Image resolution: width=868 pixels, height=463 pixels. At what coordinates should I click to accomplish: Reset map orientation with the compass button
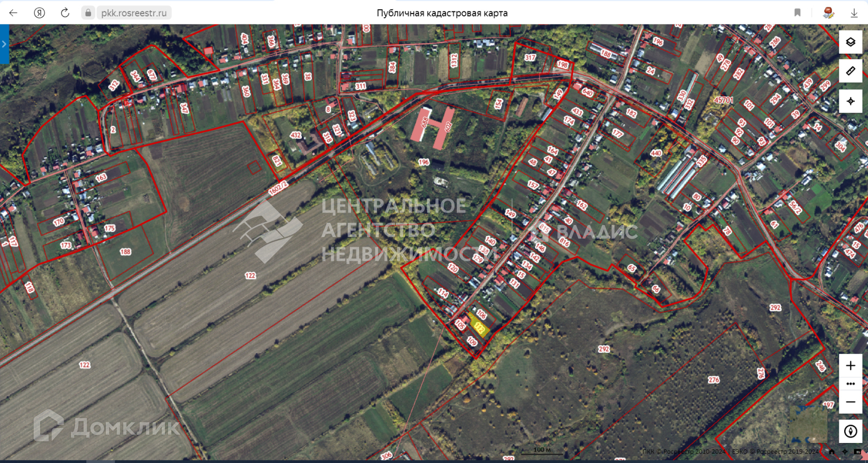coord(851,432)
